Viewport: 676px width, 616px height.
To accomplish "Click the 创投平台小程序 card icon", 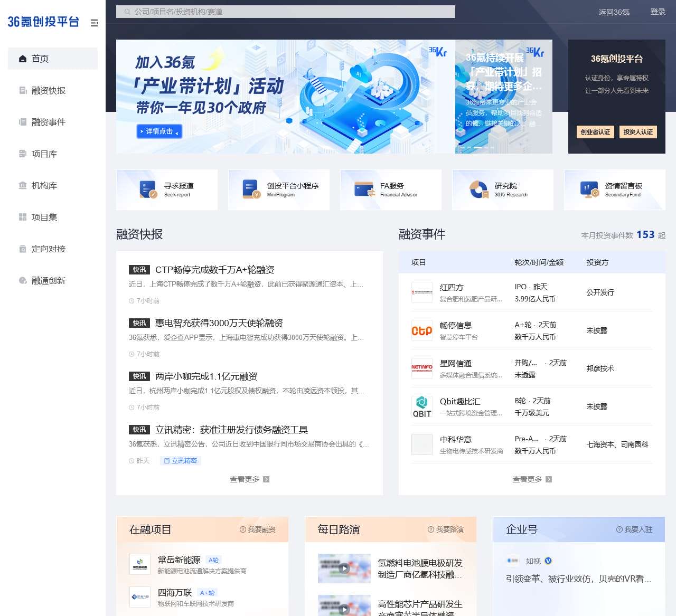I will click(251, 189).
